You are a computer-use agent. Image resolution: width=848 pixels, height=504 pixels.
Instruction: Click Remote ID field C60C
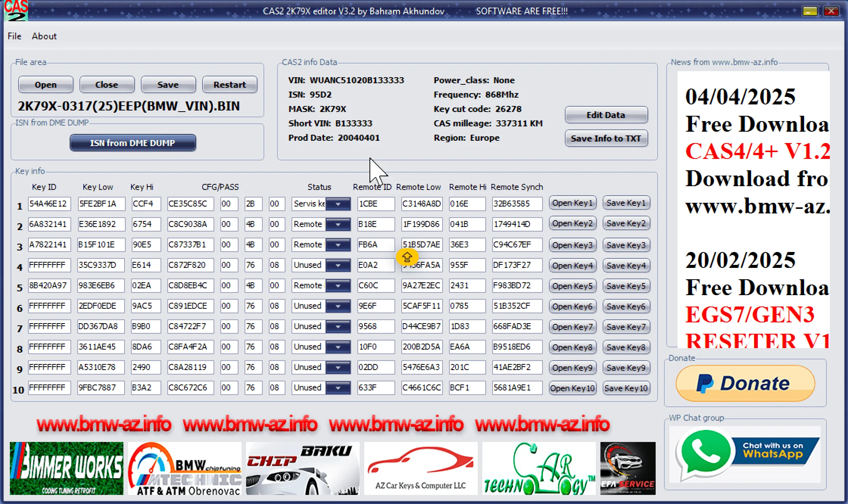[376, 286]
